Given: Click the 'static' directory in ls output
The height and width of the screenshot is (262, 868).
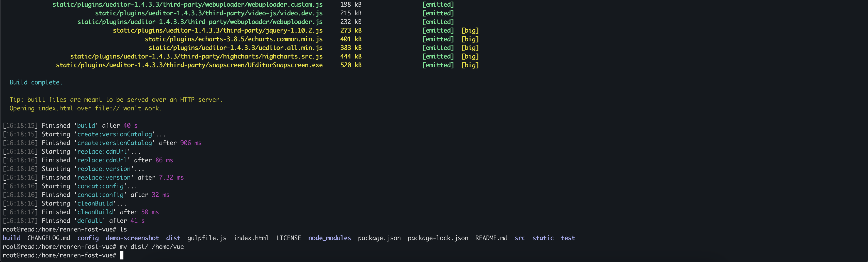Looking at the screenshot, I should click(x=543, y=238).
